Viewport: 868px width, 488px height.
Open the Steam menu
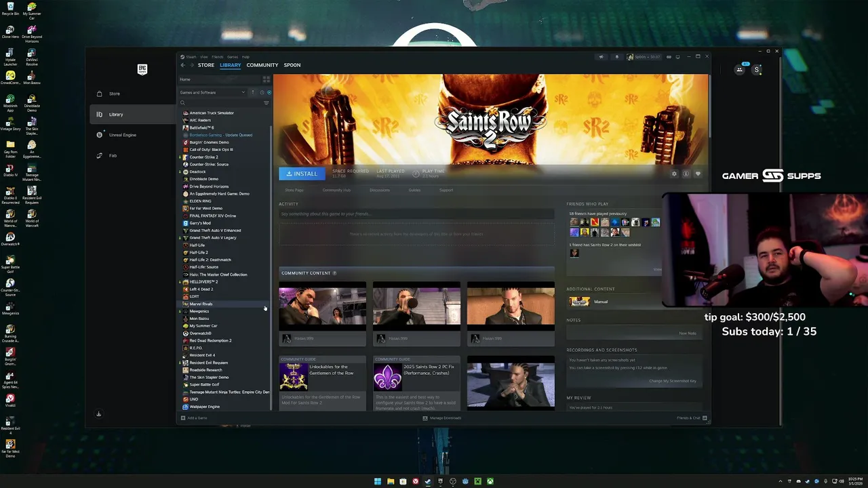click(x=191, y=57)
